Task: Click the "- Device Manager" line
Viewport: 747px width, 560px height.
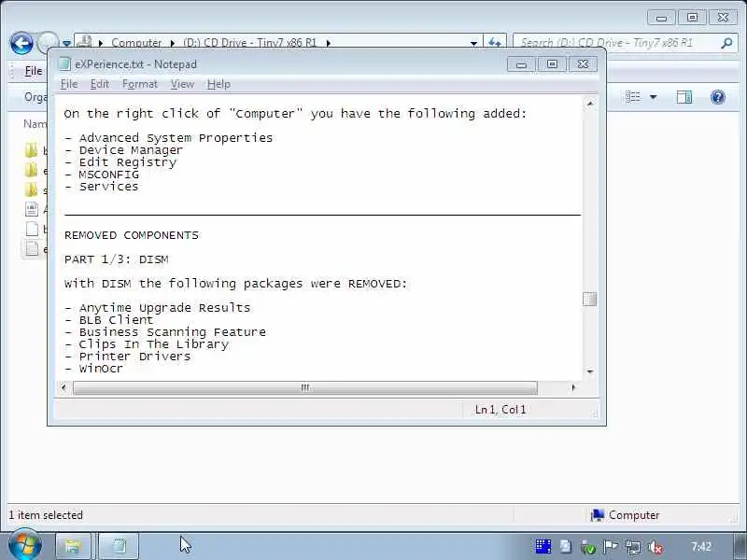Action: tap(123, 150)
